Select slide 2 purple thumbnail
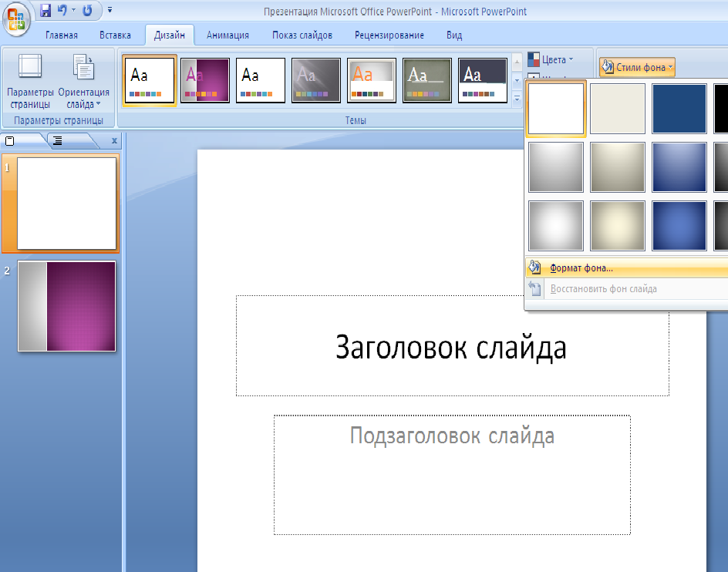The image size is (728, 572). (x=66, y=306)
